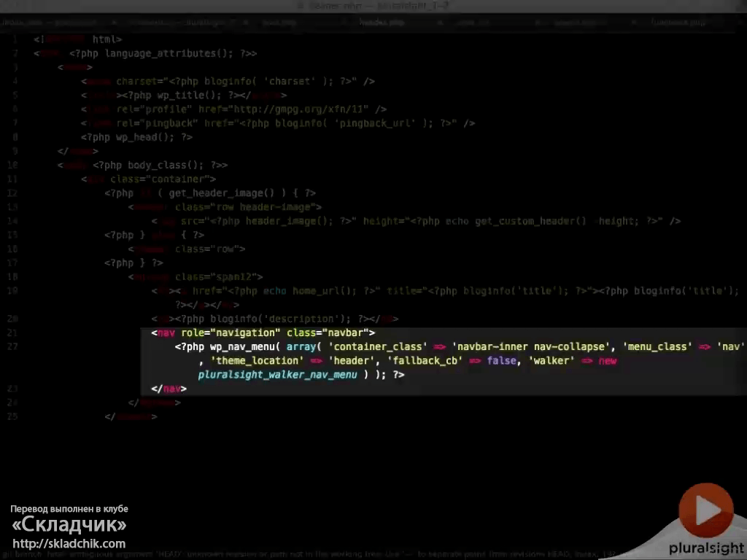Click the 'navbar-inner nav-collapse' string value
The image size is (747, 560).
(x=531, y=346)
